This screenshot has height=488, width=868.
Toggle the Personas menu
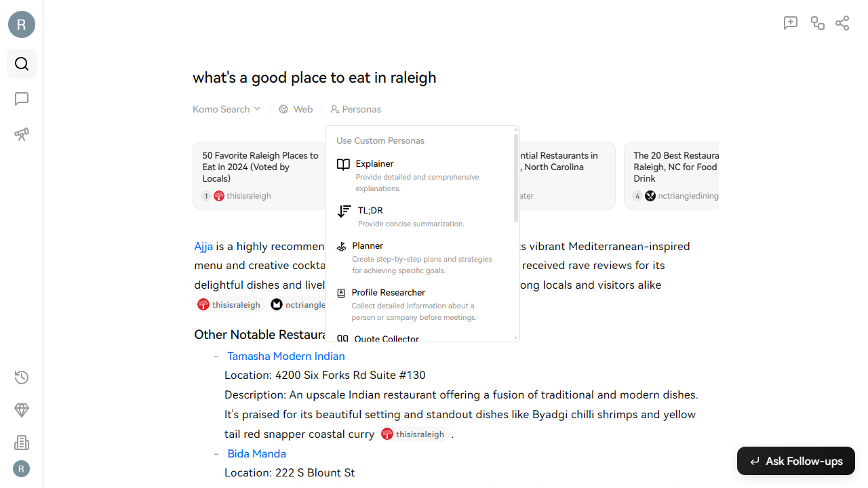point(356,109)
